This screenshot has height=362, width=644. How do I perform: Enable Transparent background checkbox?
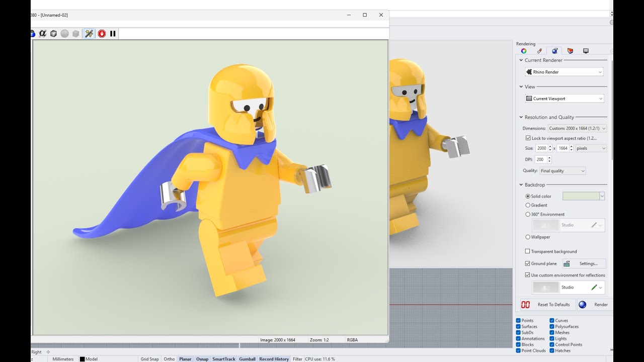(527, 251)
